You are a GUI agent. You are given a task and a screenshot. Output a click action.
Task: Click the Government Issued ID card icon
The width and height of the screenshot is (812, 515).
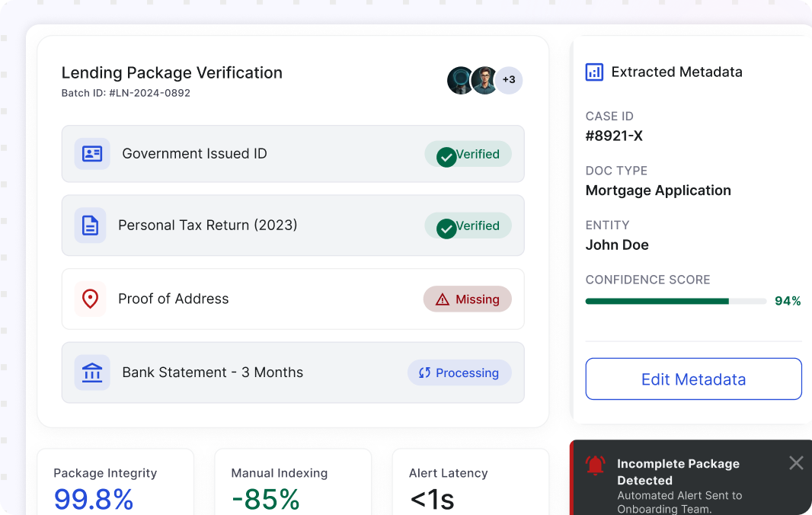click(92, 154)
